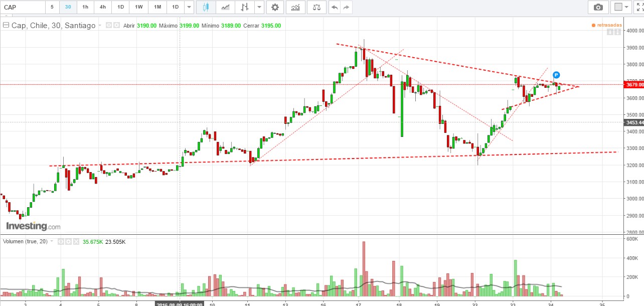Click Mínimo value 3189.00
Viewport: 644px width, 306px height.
[231, 26]
